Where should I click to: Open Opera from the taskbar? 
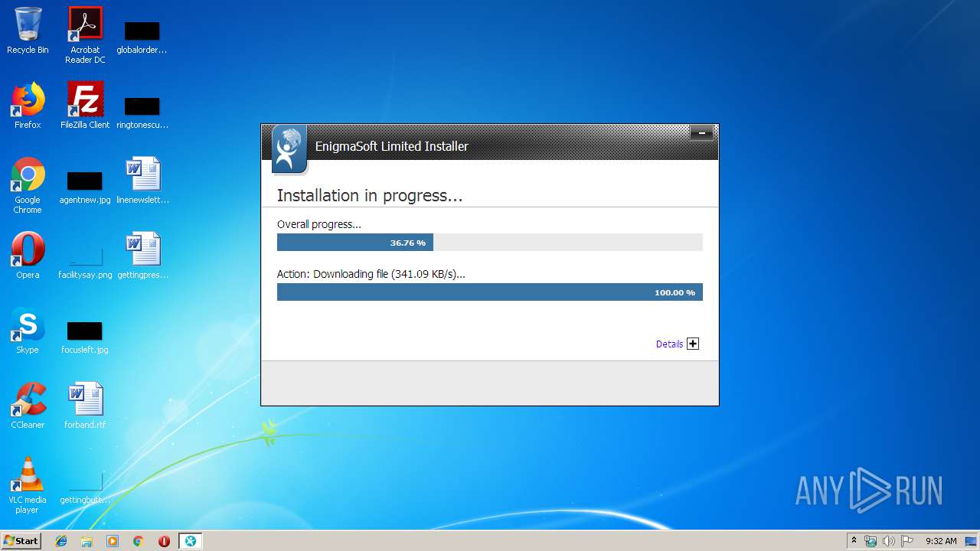pyautogui.click(x=164, y=541)
